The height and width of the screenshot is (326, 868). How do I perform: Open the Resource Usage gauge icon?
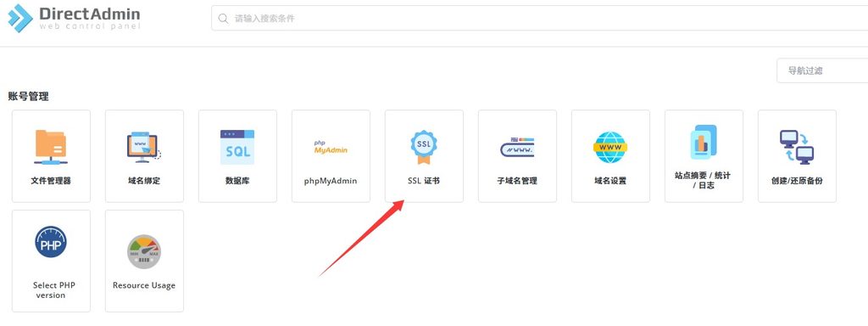click(x=144, y=251)
